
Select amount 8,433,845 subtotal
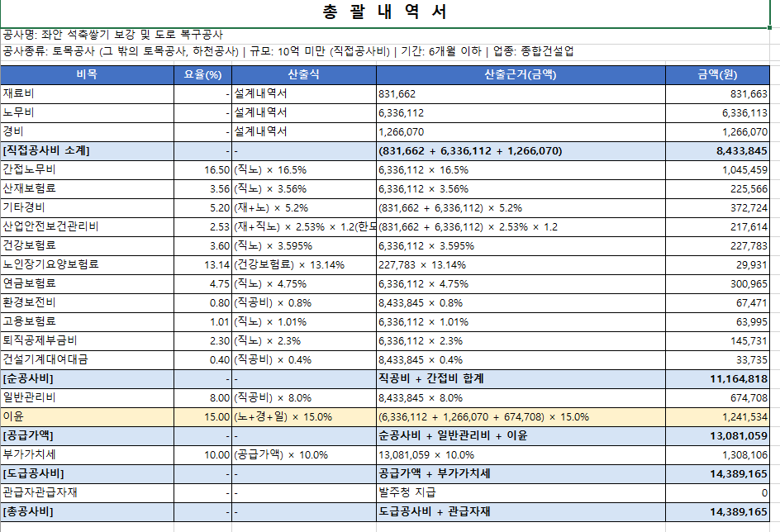[x=717, y=150]
